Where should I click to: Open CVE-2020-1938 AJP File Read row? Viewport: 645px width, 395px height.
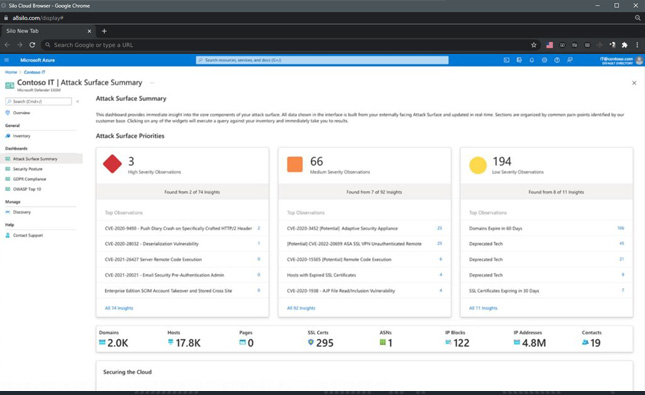364,290
